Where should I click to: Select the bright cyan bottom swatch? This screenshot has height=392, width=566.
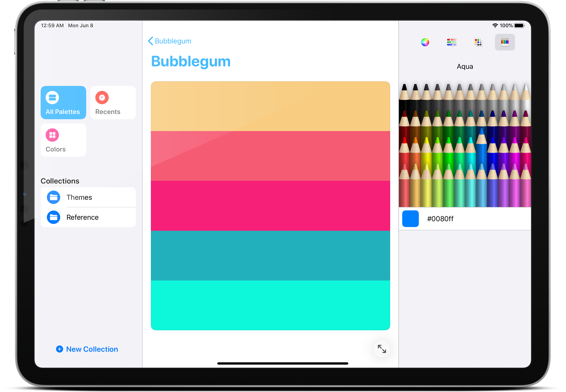click(270, 305)
